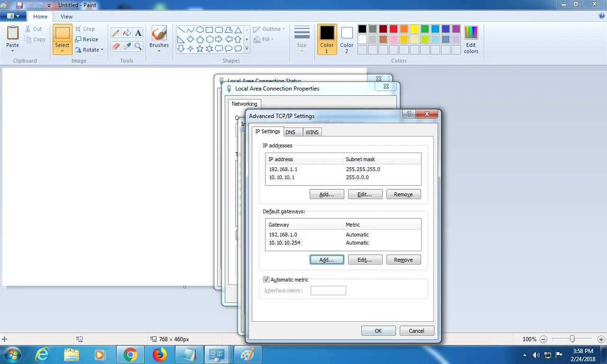Select the Color 1 swatch

click(327, 40)
